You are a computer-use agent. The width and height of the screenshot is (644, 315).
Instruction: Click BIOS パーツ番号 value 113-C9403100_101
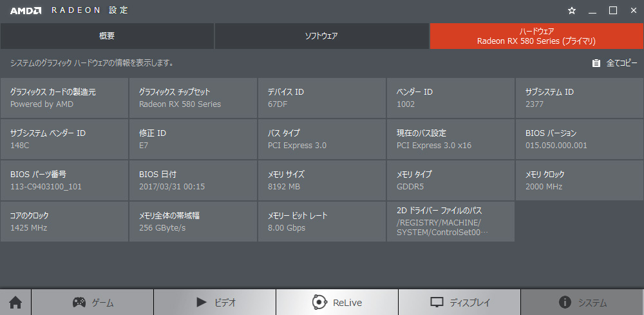point(46,187)
